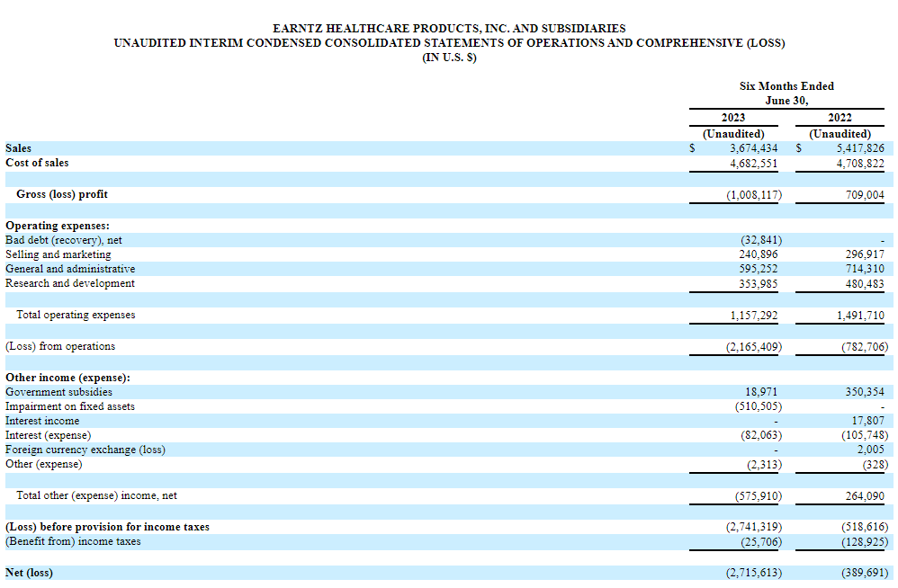Select selling and marketing value 296,917

tap(865, 254)
